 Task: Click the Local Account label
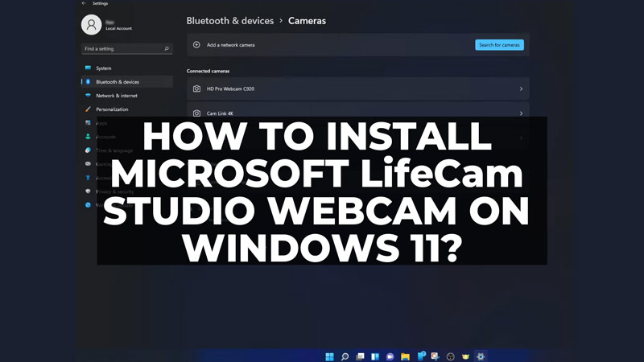(118, 28)
